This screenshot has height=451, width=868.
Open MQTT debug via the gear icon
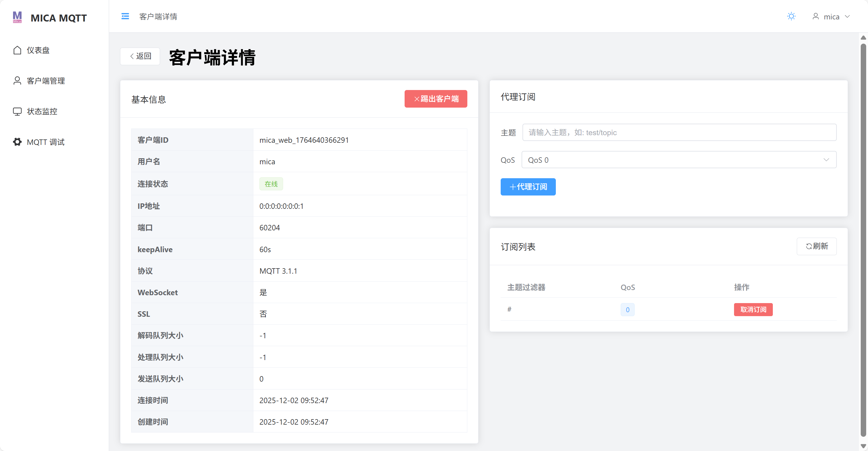18,142
